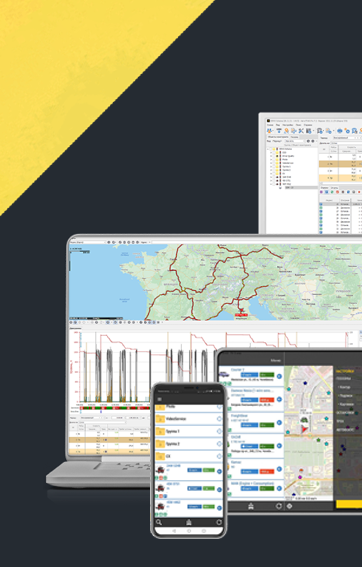Image resolution: width=362 pixels, height=567 pixels.
Task: Collapse the root node in the monitoring objects tree
Action: 269,149
